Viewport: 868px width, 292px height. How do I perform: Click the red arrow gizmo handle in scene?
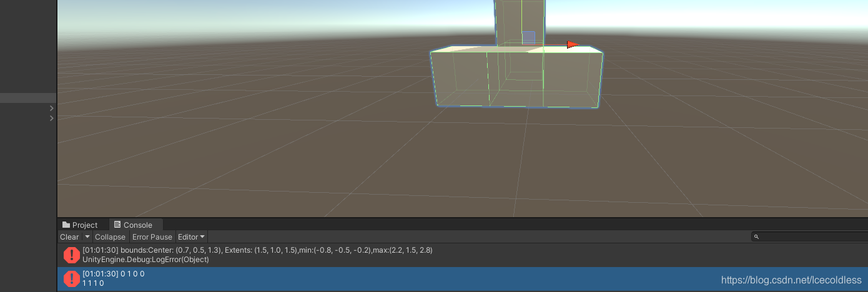tap(573, 44)
